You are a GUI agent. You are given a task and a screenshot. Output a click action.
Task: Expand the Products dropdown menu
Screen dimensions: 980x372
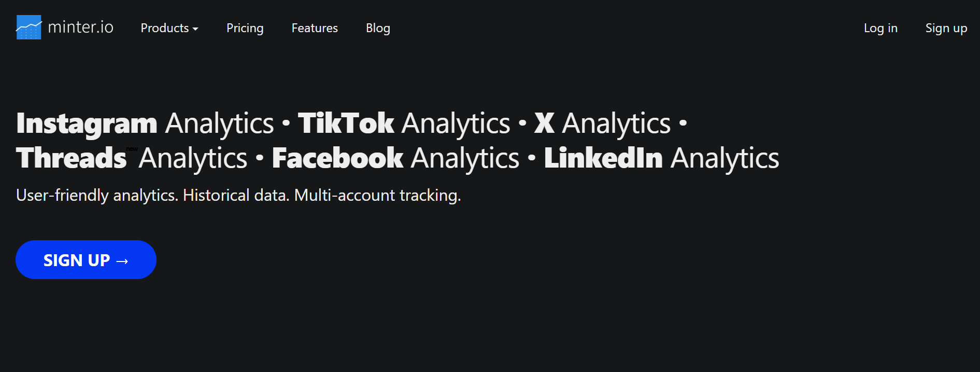(x=169, y=28)
